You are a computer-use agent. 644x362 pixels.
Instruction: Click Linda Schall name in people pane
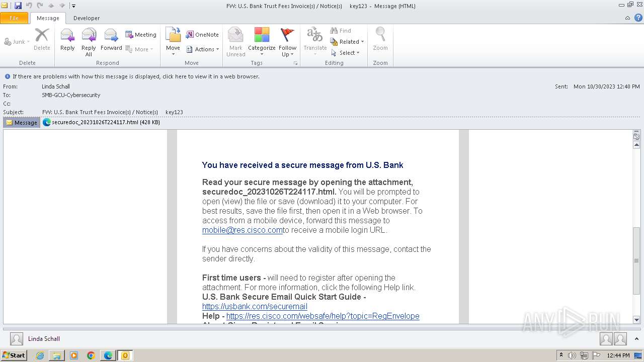click(44, 339)
